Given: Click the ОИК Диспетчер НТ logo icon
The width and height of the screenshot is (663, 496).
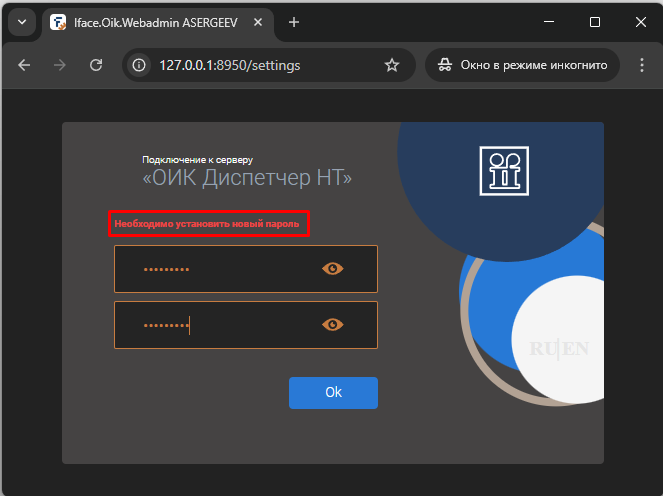Looking at the screenshot, I should (x=504, y=171).
